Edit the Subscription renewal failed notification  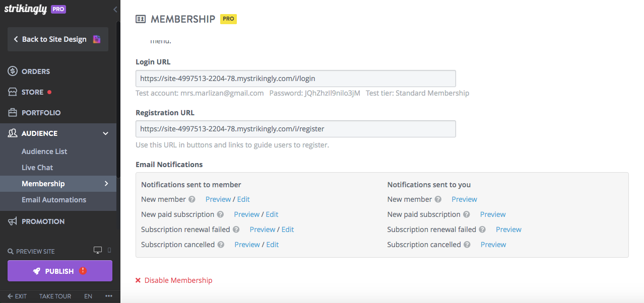tap(287, 229)
